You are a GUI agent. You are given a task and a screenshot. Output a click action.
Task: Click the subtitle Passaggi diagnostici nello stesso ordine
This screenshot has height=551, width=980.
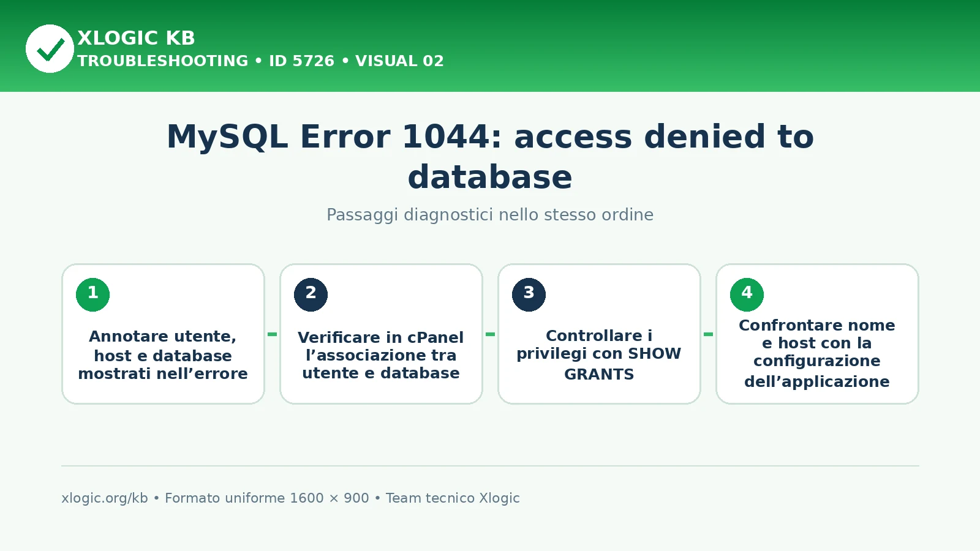490,215
